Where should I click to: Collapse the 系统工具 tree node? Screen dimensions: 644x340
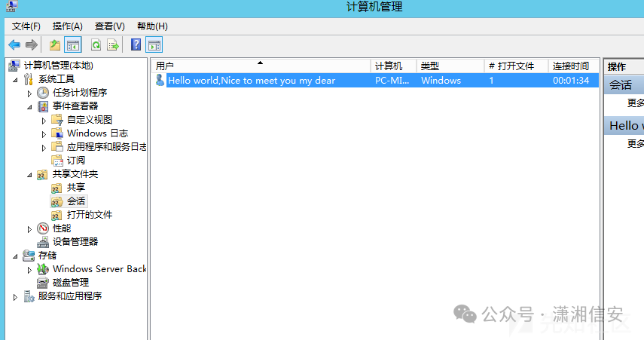pyautogui.click(x=16, y=79)
